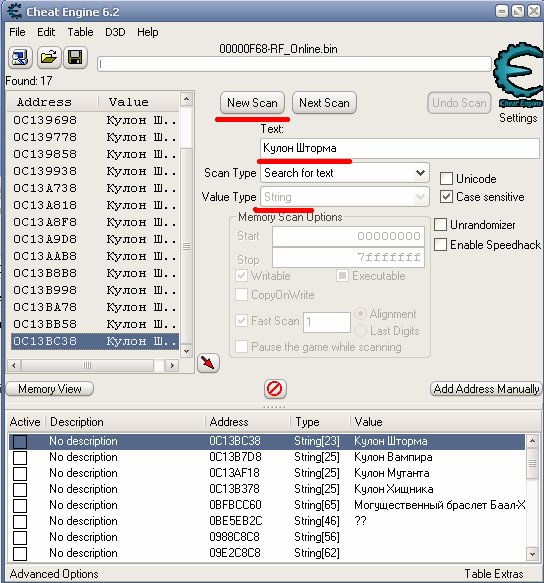Enable Speedhack checkbox
This screenshot has height=583, width=544.
(x=440, y=245)
